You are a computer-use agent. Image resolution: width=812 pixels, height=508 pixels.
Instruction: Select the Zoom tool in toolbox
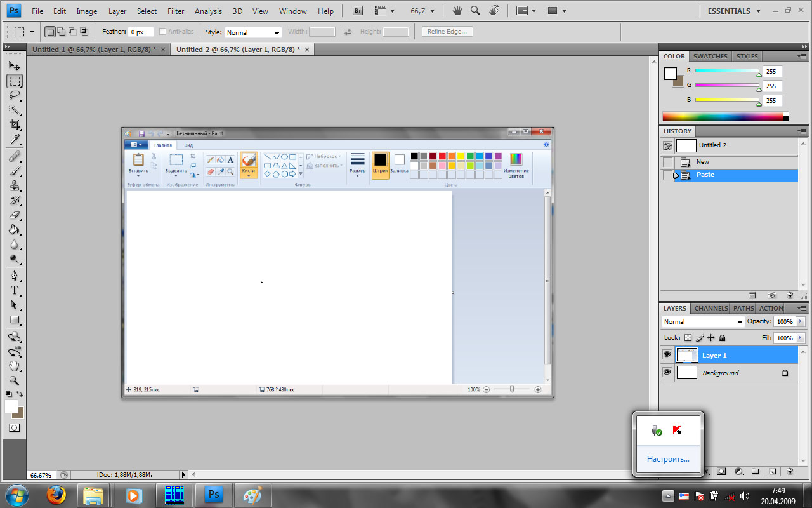pos(14,381)
